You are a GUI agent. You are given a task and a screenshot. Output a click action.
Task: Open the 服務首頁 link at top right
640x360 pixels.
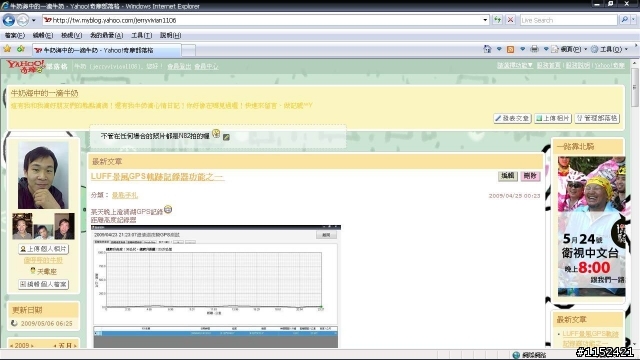pos(549,65)
